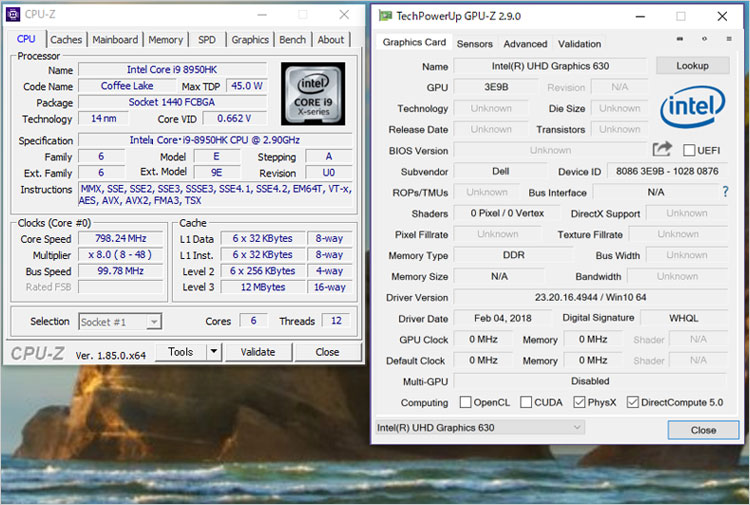The image size is (750, 505).
Task: Click the Multiplier value 'x 8.0 ( 8 - 48 )'
Action: (121, 254)
